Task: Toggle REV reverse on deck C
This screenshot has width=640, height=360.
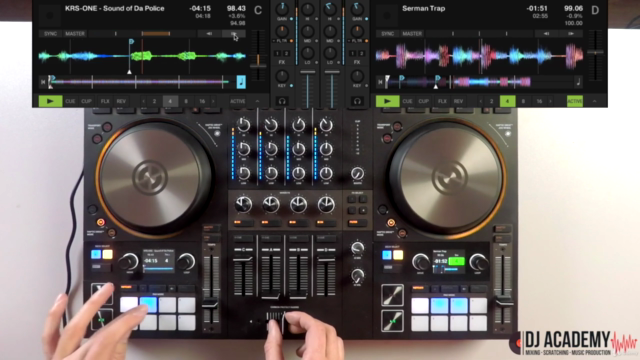Action: (121, 101)
